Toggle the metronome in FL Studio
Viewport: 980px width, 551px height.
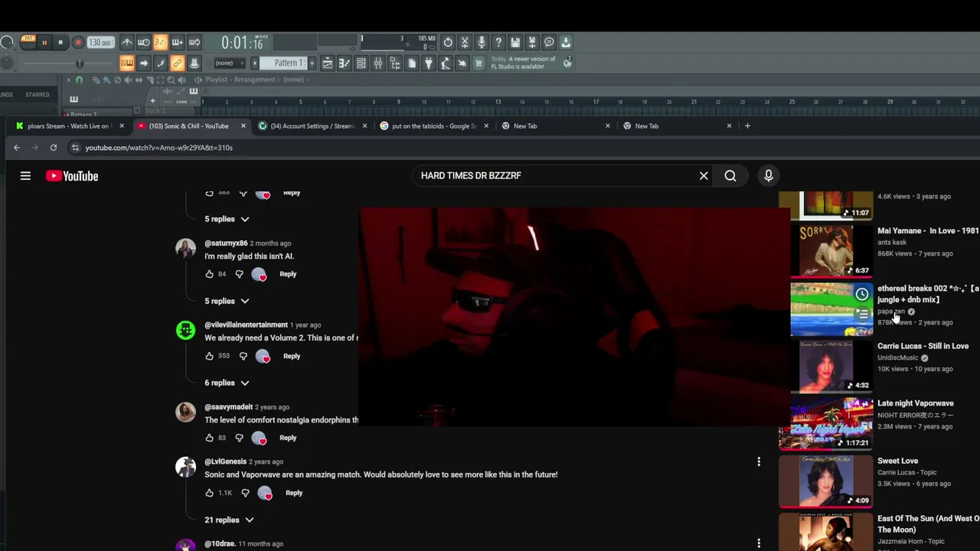point(127,42)
